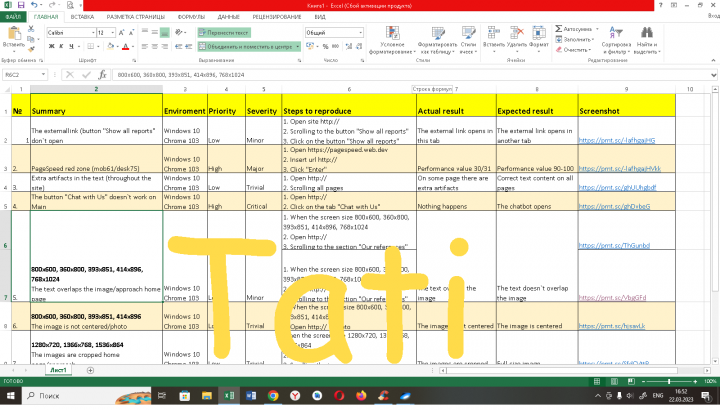
Task: Click Page Layout view button in status bar
Action: click(614, 382)
